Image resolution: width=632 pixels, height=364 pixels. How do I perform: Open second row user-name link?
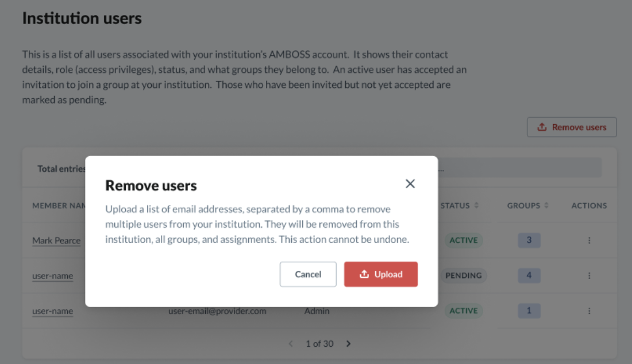pos(53,276)
